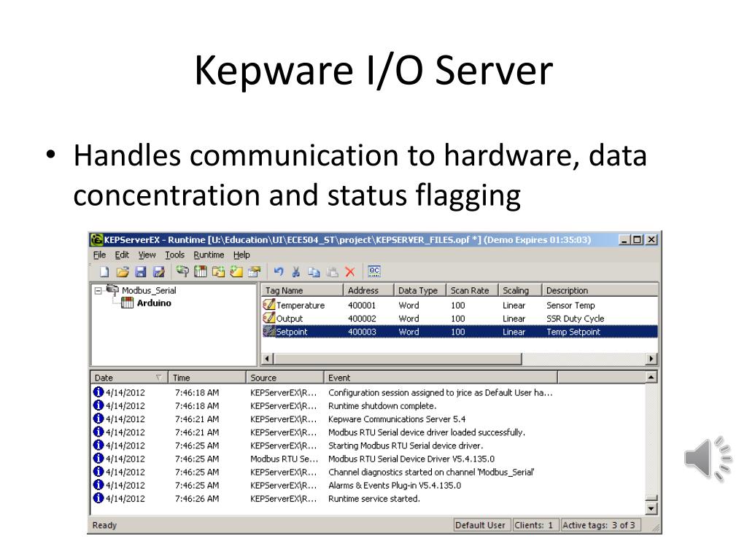Select the Arduino device in tree
Viewport: 747px width, 560px height.
click(154, 303)
